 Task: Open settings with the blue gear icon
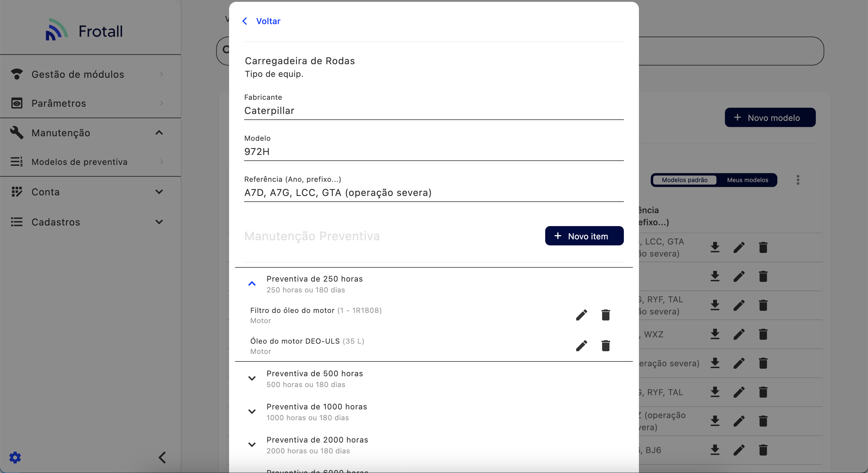(15, 458)
